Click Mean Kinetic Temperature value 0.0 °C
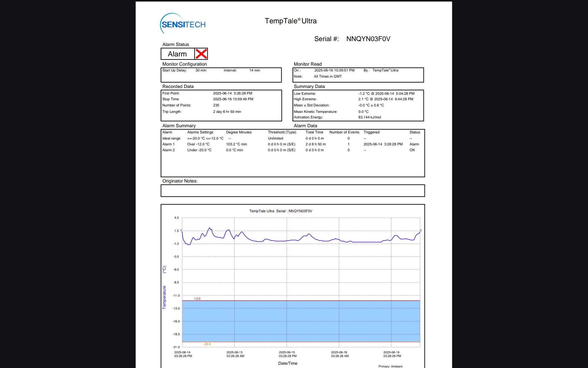588x368 pixels. click(x=364, y=112)
